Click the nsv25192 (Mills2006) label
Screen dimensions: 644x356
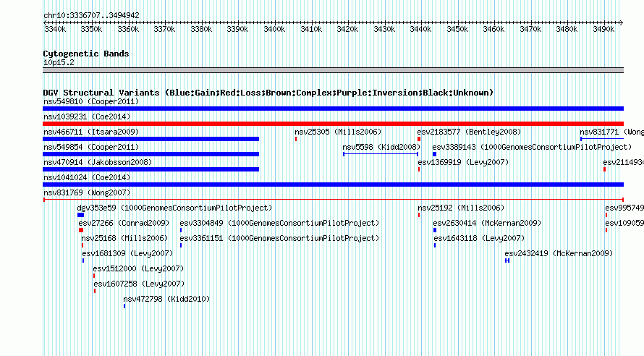pyautogui.click(x=461, y=208)
